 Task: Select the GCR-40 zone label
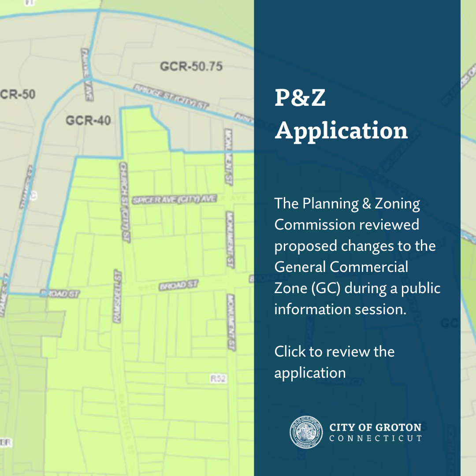88,120
